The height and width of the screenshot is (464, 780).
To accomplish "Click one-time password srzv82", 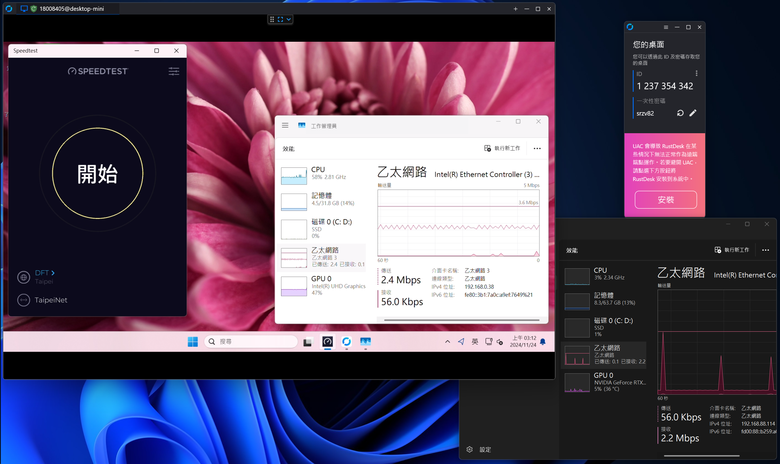I will (645, 113).
